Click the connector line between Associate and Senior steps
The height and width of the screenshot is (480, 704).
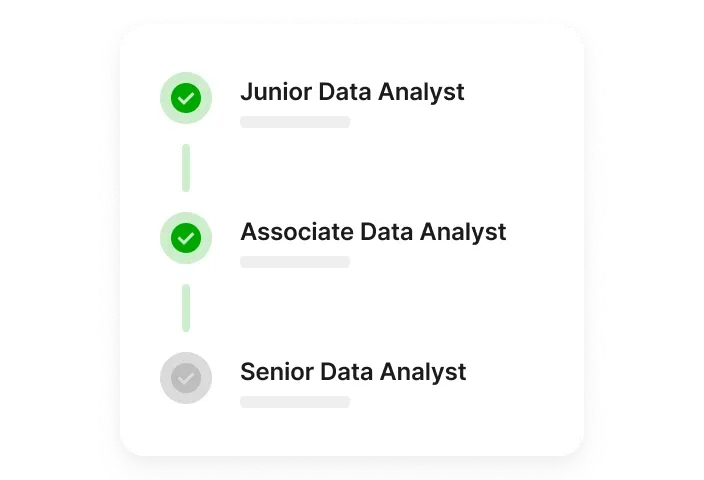click(186, 308)
